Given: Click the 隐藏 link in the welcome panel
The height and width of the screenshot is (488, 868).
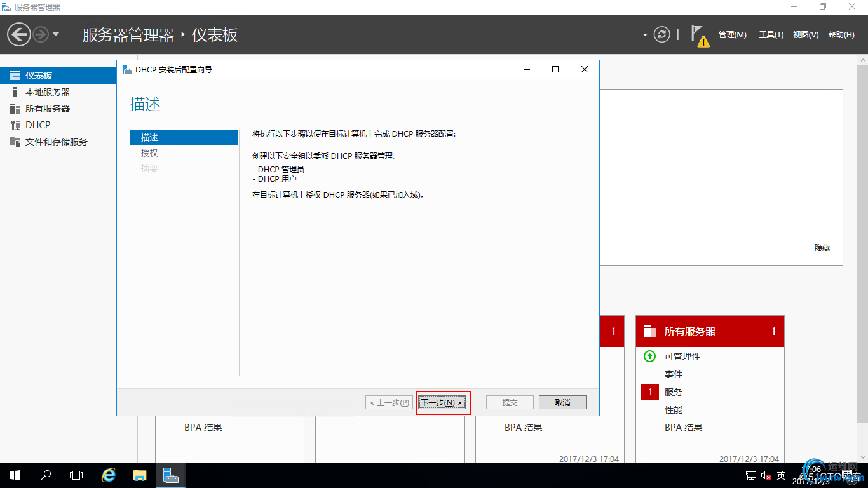Looking at the screenshot, I should [x=822, y=248].
